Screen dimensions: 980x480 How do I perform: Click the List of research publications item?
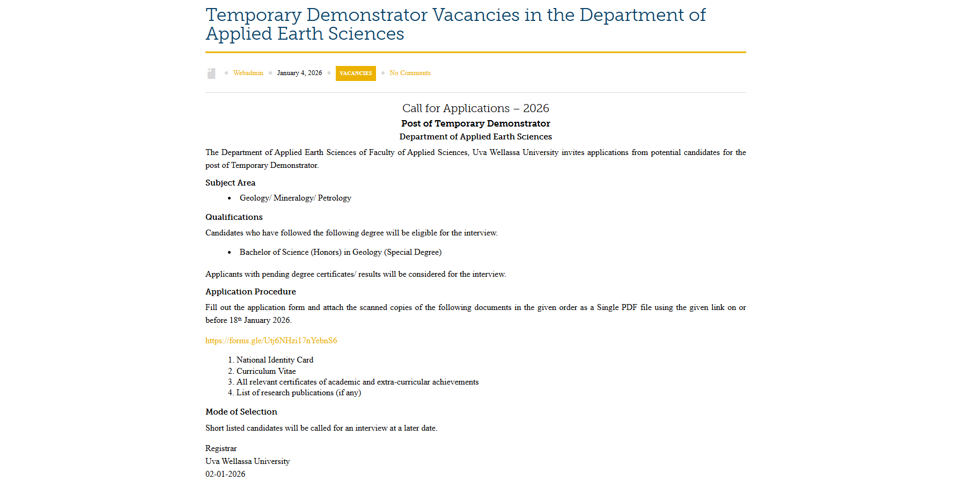pyautogui.click(x=298, y=393)
